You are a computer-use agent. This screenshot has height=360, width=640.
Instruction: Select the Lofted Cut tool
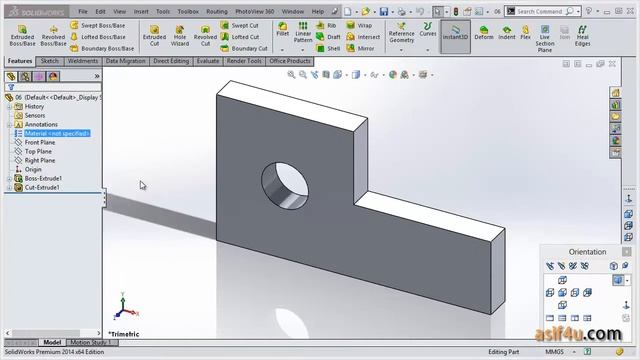(240, 37)
